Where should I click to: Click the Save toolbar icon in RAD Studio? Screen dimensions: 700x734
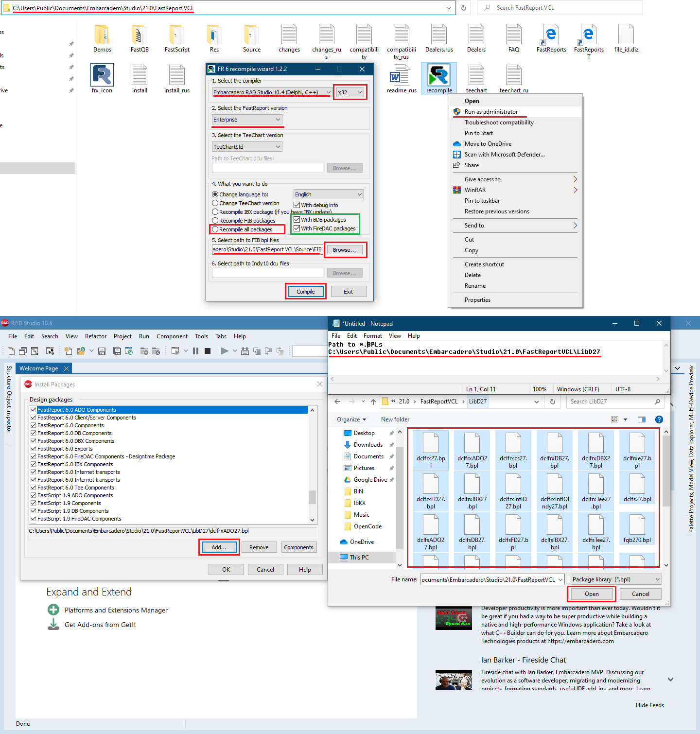tap(102, 351)
